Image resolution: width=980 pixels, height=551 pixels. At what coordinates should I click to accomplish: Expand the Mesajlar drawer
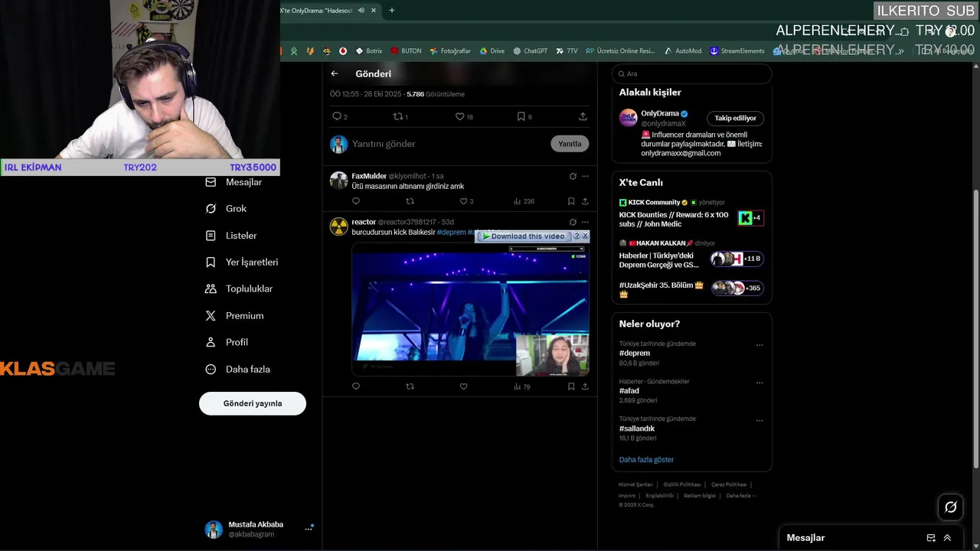(x=947, y=538)
